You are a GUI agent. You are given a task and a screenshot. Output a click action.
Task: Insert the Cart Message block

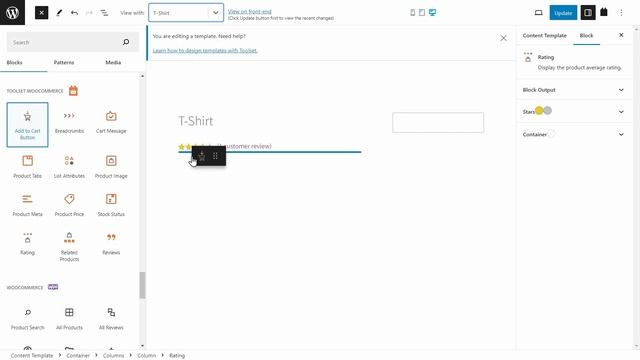pos(111,122)
